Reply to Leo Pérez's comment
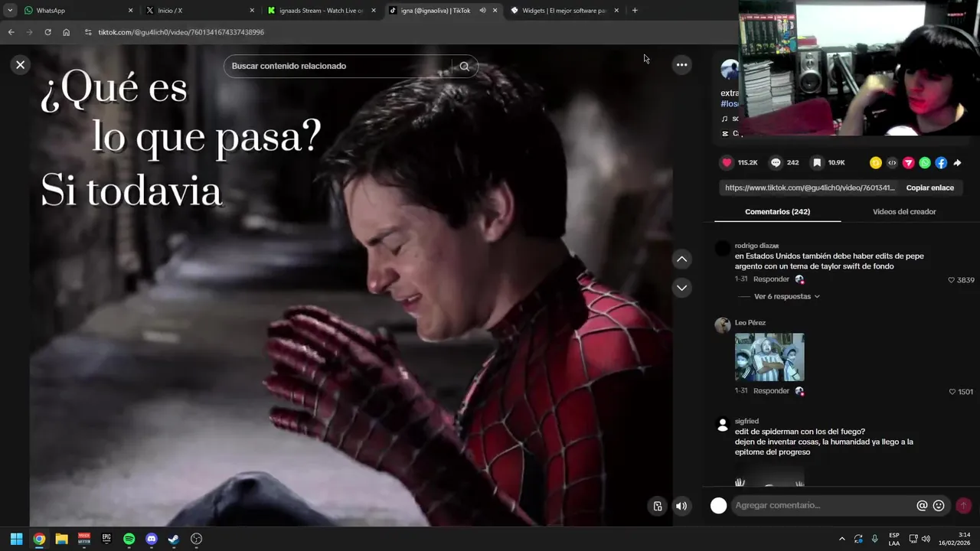Screen dimensions: 980x551 (x=771, y=391)
